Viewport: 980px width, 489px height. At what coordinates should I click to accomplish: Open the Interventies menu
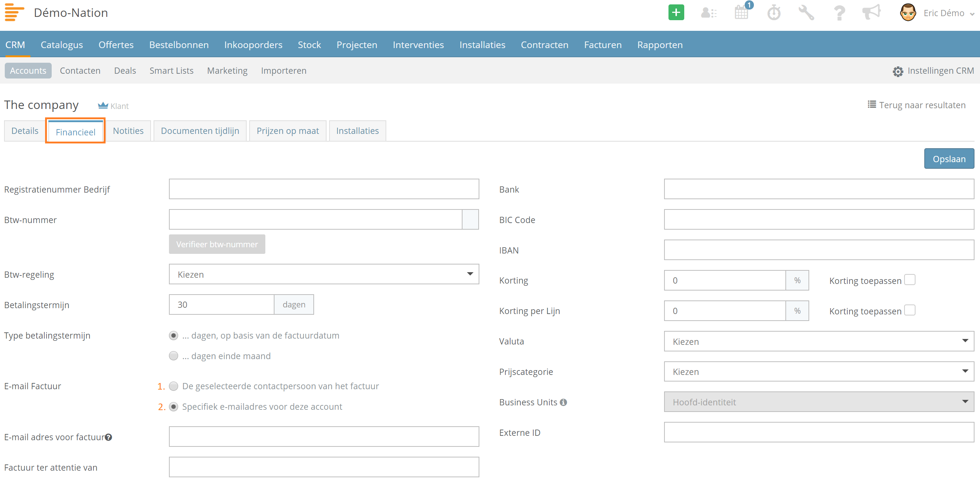[418, 44]
